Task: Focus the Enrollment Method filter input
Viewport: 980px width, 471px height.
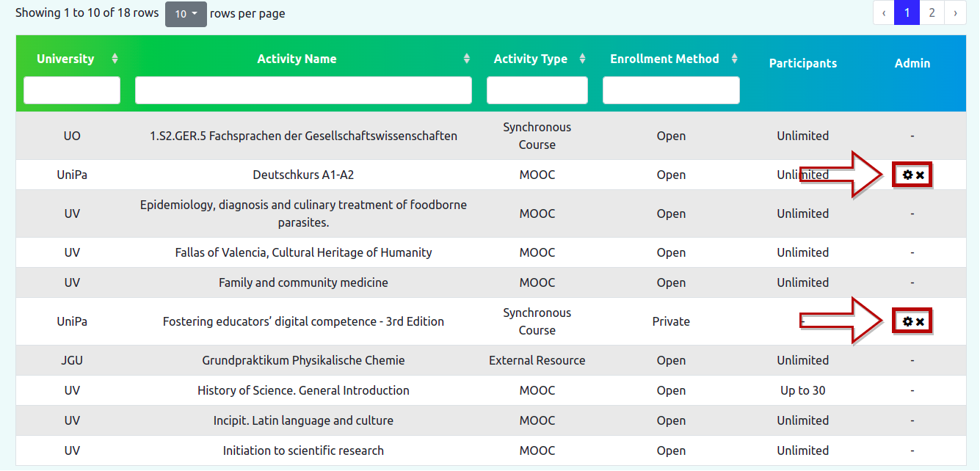Action: click(x=671, y=90)
